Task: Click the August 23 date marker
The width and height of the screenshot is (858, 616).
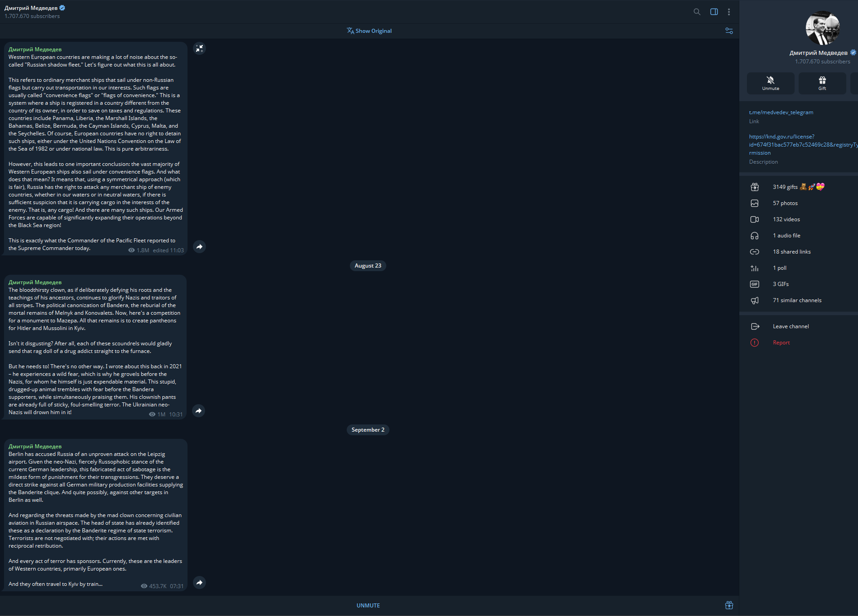Action: pyautogui.click(x=368, y=266)
